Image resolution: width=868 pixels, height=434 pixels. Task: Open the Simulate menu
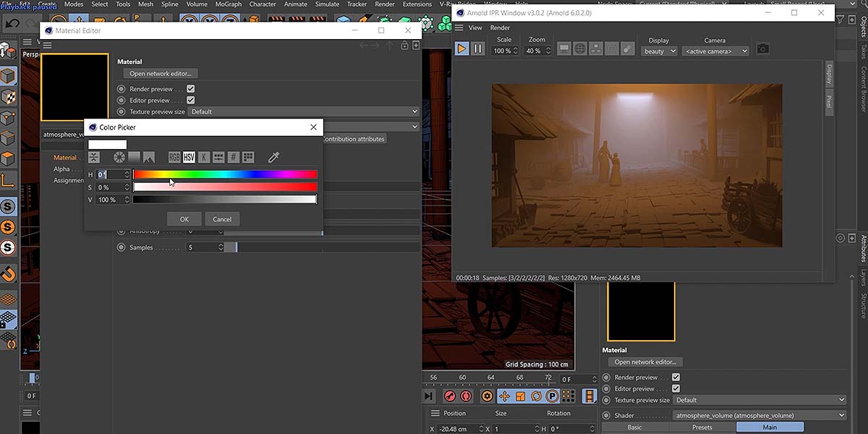tap(327, 4)
